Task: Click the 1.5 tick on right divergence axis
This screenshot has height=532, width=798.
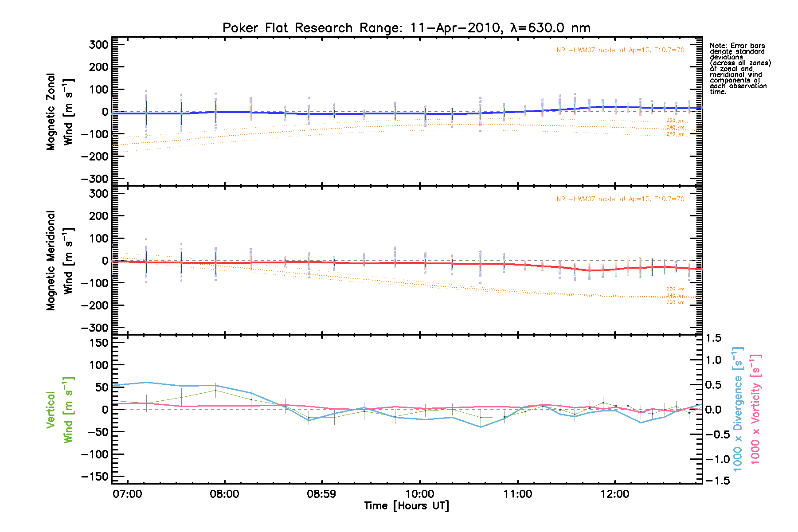Action: [714, 338]
